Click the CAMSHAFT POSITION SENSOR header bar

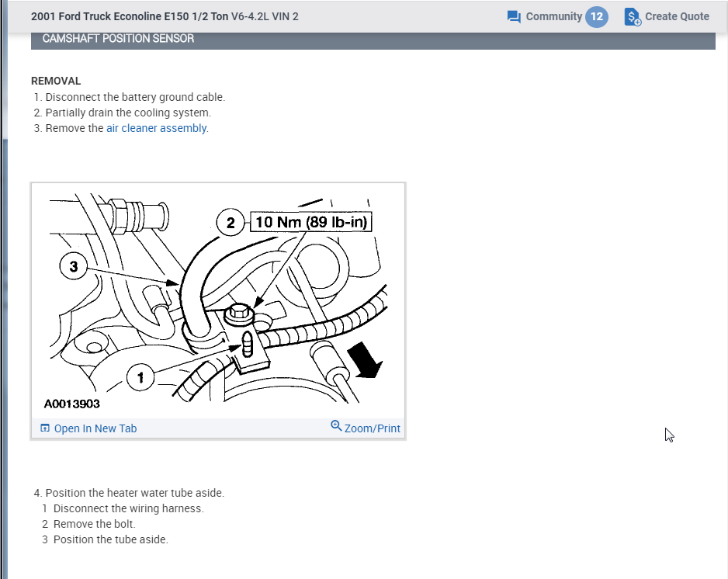pyautogui.click(x=373, y=40)
